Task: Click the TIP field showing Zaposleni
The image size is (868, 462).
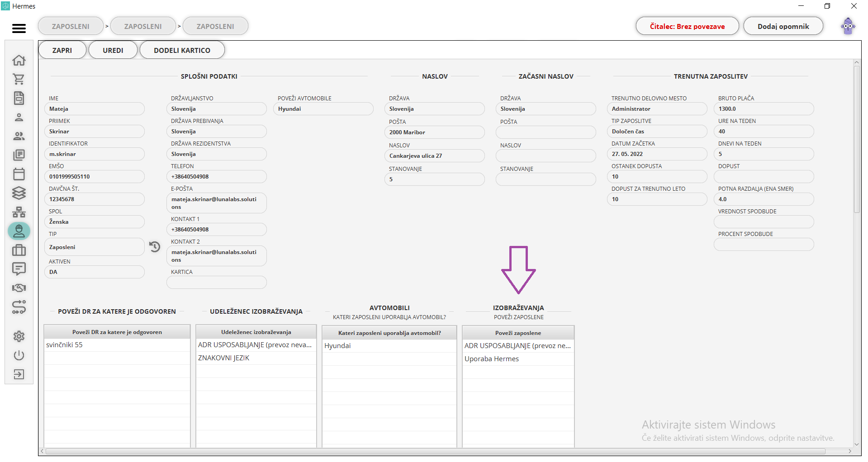Action: click(x=95, y=247)
